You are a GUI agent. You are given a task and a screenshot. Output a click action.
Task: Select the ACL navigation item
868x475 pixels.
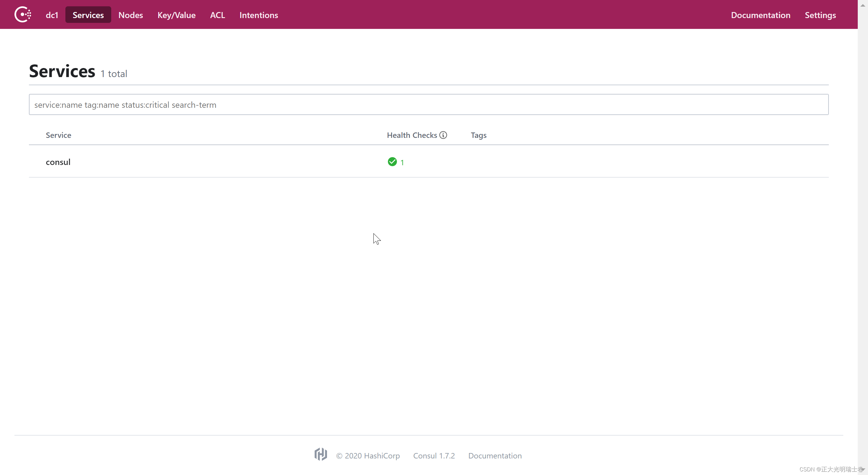pos(217,15)
